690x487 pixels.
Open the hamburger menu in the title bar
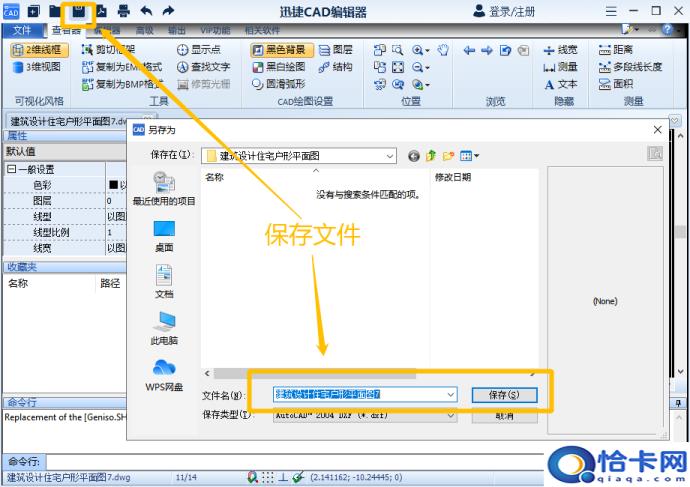[x=611, y=11]
